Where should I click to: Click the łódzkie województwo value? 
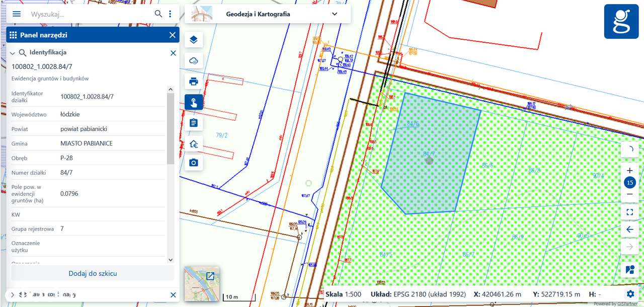pyautogui.click(x=70, y=114)
